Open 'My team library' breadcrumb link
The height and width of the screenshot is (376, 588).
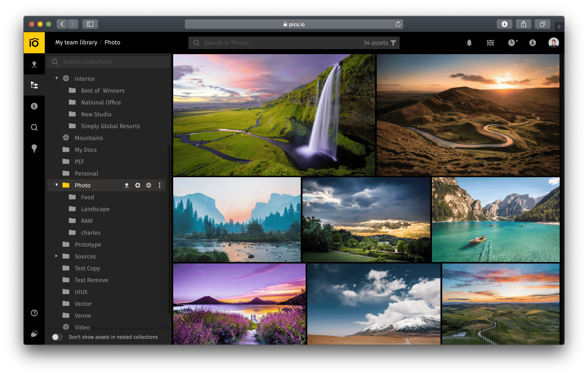coord(76,42)
